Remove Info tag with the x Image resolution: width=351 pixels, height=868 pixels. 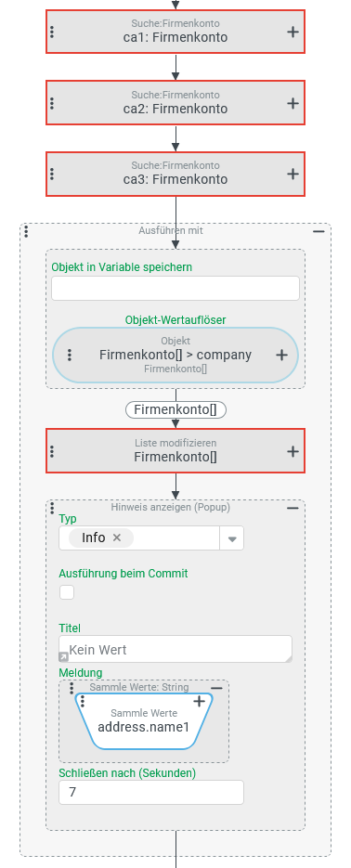pyautogui.click(x=117, y=538)
